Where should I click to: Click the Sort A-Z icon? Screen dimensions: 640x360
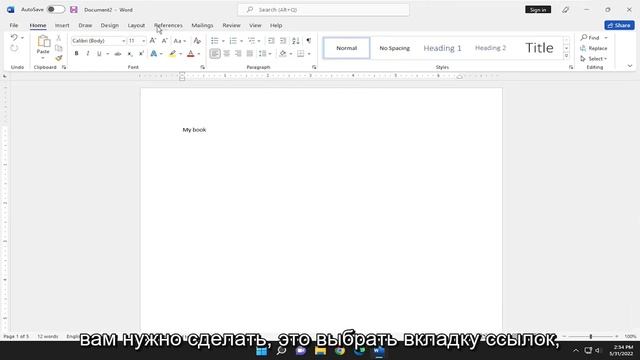tap(296, 40)
